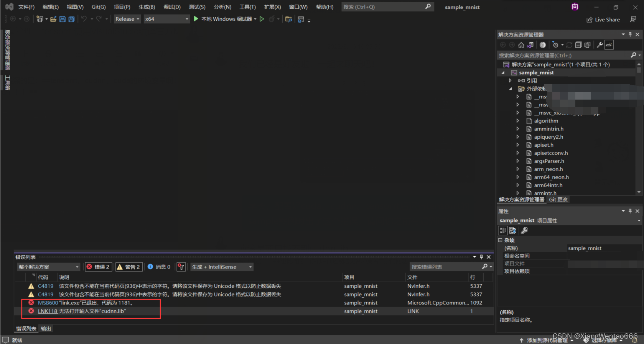The height and width of the screenshot is (344, 644).
Task: Click Show All Files icon
Action: click(587, 45)
